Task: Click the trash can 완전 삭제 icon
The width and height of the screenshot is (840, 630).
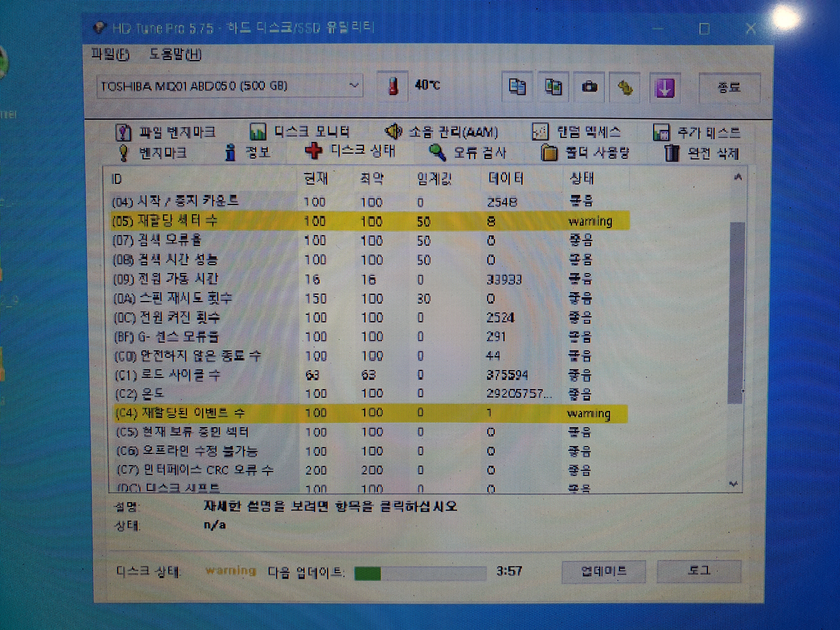Action: [x=671, y=153]
